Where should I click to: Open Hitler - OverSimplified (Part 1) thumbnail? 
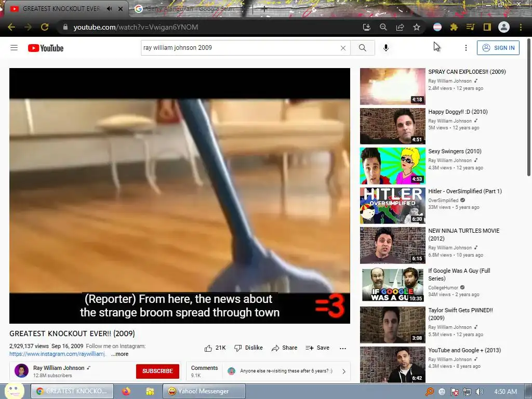tap(393, 205)
